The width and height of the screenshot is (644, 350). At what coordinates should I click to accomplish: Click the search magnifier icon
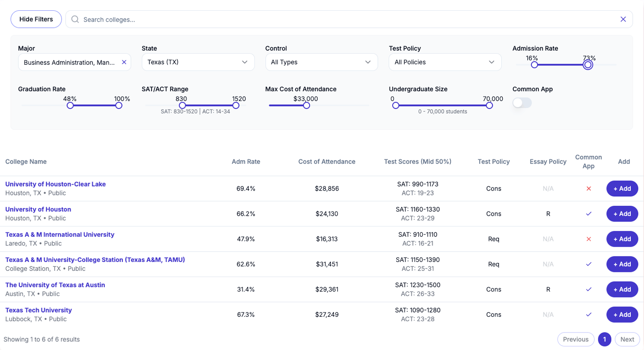(75, 19)
